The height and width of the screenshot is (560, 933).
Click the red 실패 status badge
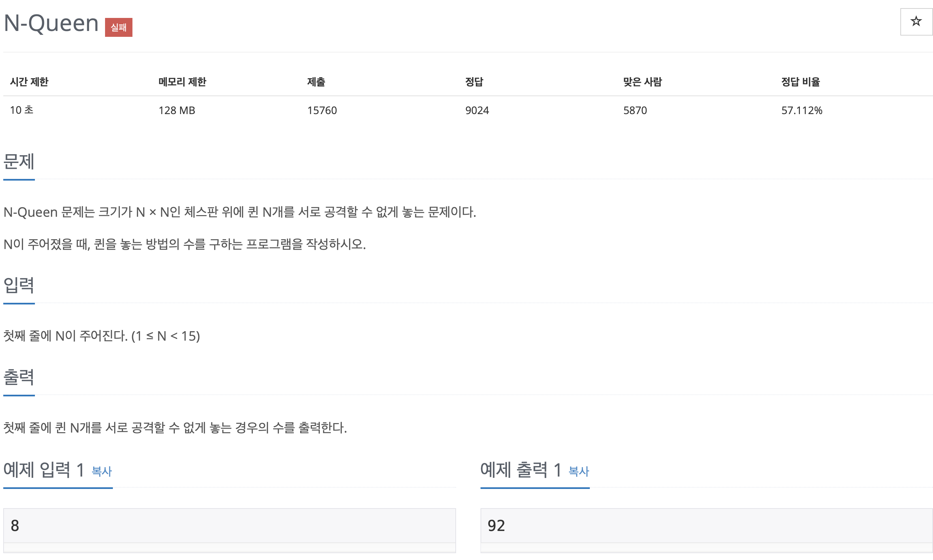click(118, 27)
